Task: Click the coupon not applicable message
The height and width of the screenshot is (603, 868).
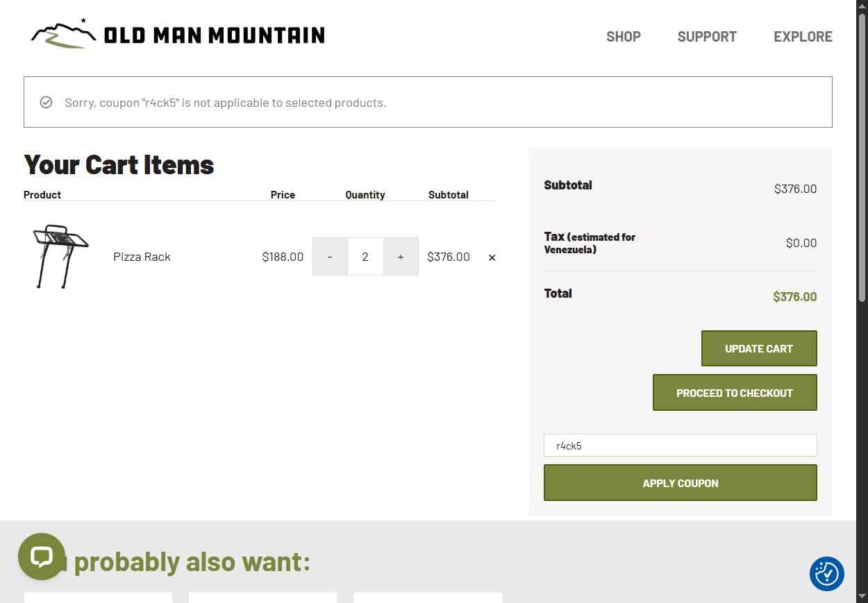Action: pyautogui.click(x=226, y=103)
